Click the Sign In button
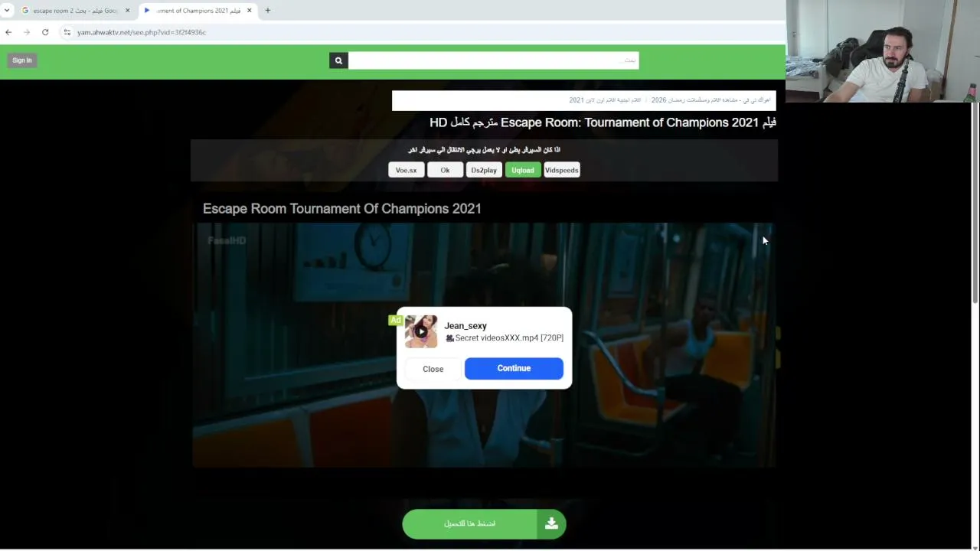The width and height of the screenshot is (980, 551). coord(22,60)
